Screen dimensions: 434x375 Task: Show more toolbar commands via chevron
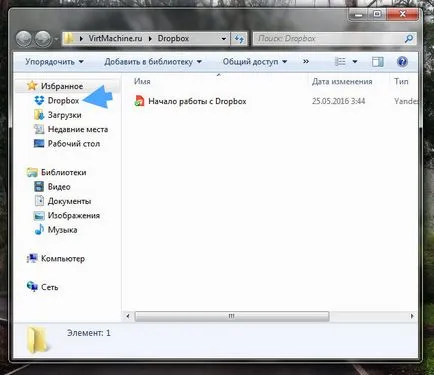click(306, 62)
